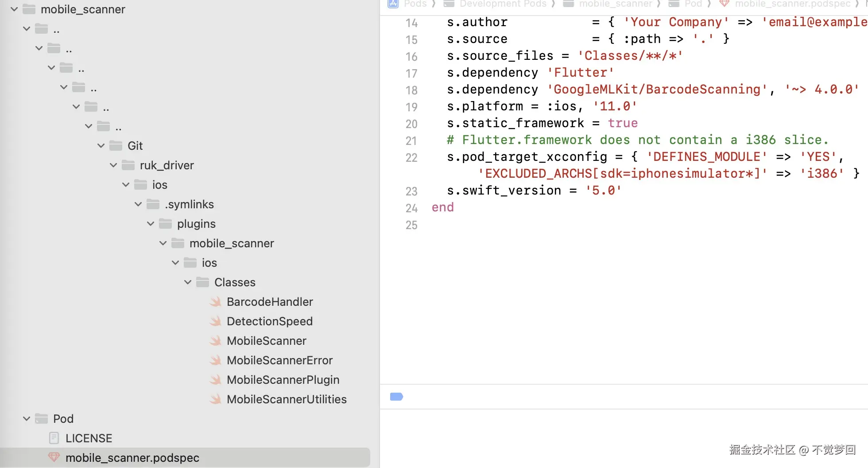Click line number 22 in gutter
Viewport: 868px width, 468px height.
pos(411,157)
